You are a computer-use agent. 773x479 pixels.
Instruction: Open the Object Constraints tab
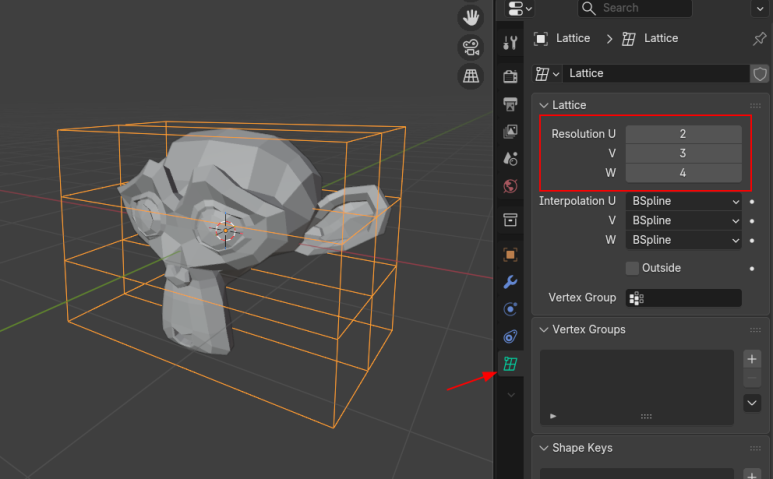point(510,337)
